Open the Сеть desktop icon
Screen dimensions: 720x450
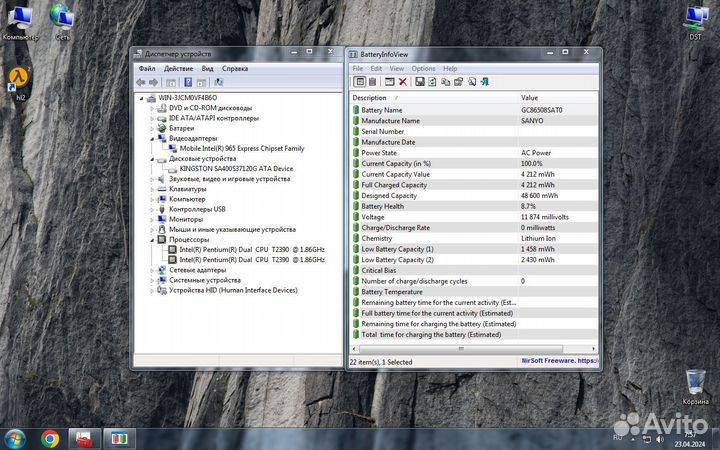tap(62, 22)
